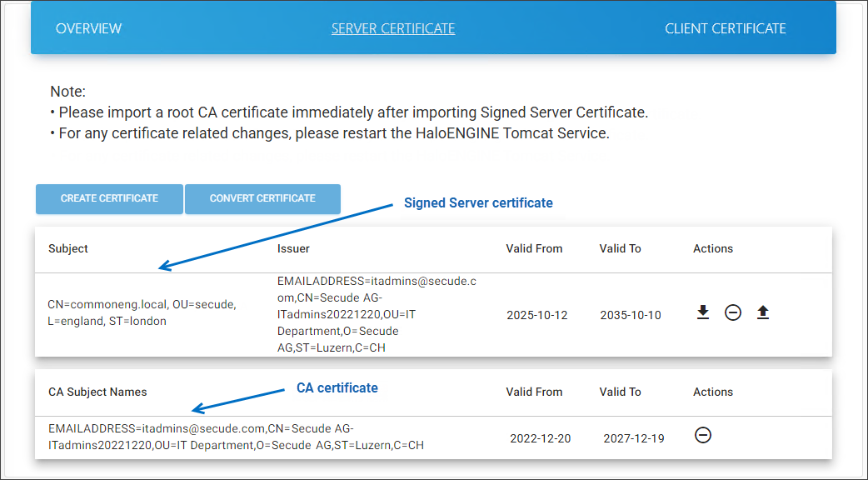Click the download arrow in Actions column
The height and width of the screenshot is (480, 868).
click(x=703, y=312)
